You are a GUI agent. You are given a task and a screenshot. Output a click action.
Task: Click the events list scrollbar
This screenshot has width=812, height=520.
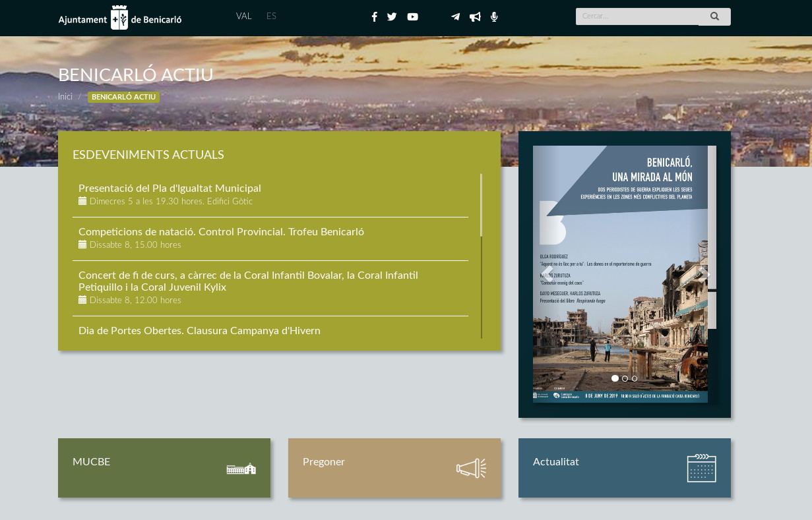(482, 205)
